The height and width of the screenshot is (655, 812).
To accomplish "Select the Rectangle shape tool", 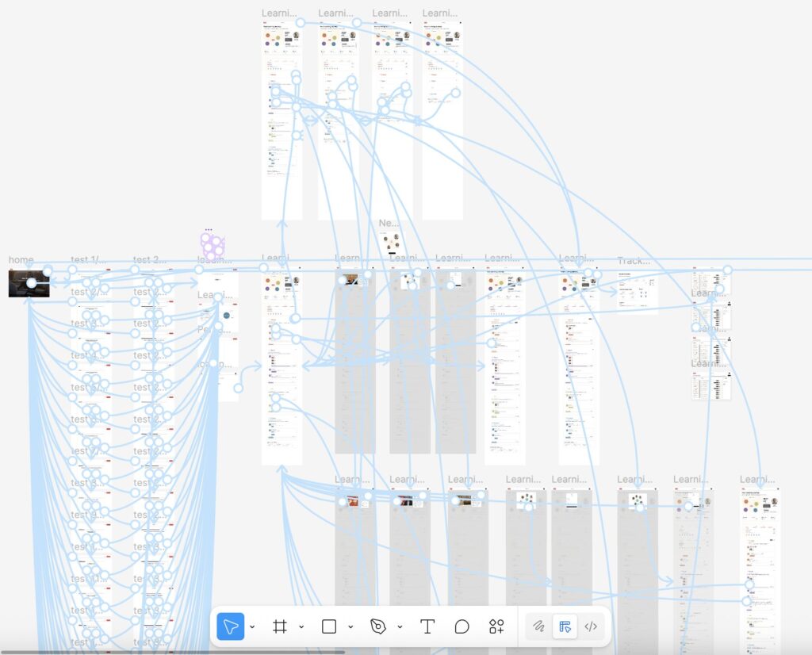I will 329,626.
